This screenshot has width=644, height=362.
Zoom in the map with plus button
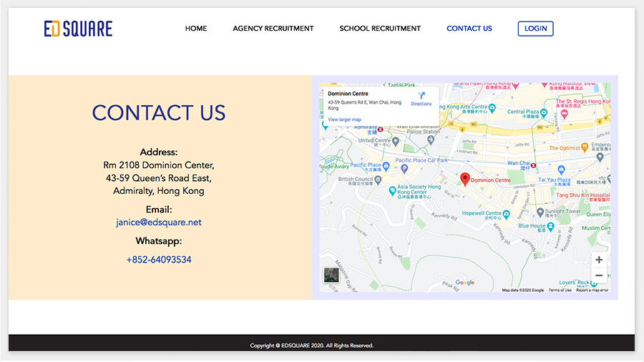[x=599, y=260]
